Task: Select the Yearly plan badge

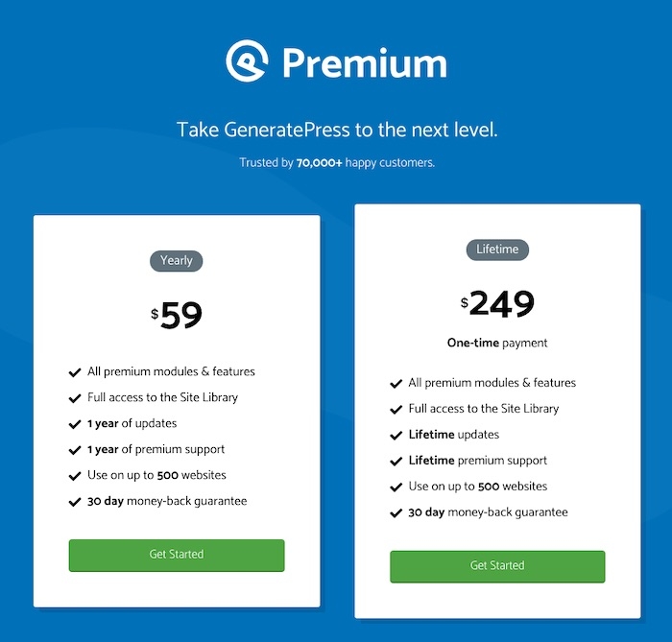Action: pyautogui.click(x=177, y=260)
